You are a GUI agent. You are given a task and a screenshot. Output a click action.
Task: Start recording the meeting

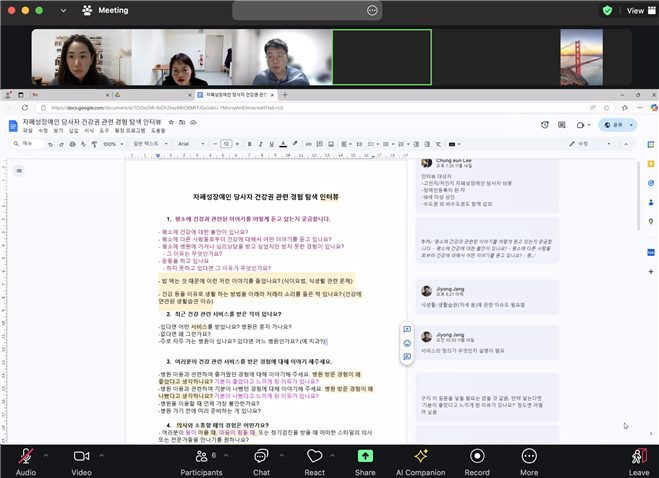coord(477,462)
